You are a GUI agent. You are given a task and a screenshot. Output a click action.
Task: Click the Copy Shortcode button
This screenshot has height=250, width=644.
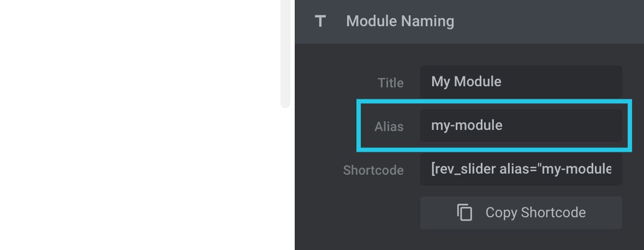click(x=521, y=213)
